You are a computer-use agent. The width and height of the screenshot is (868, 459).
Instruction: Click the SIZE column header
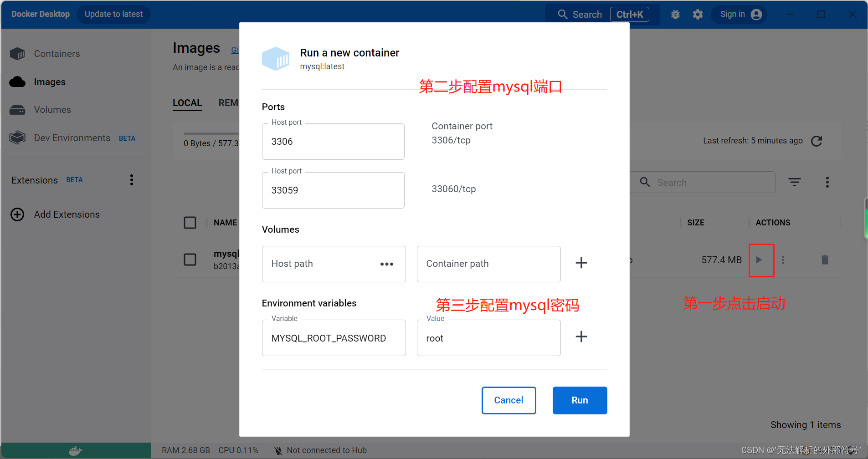coord(696,223)
